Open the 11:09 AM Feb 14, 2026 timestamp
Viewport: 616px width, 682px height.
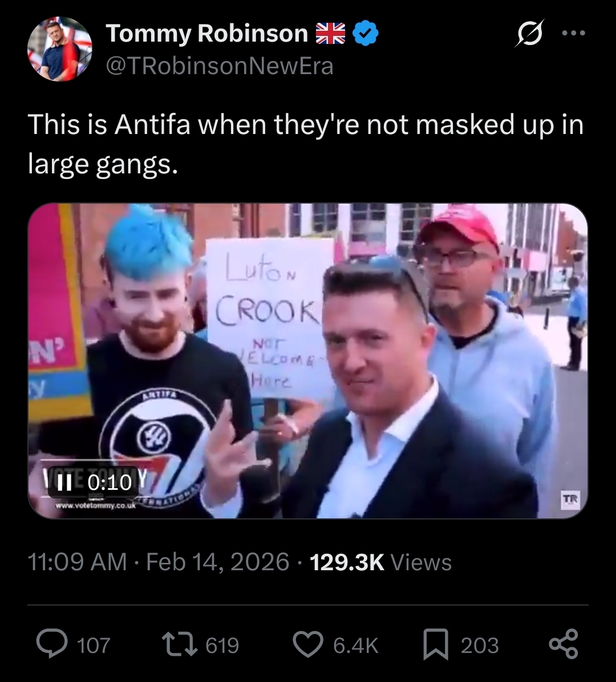[x=159, y=562]
